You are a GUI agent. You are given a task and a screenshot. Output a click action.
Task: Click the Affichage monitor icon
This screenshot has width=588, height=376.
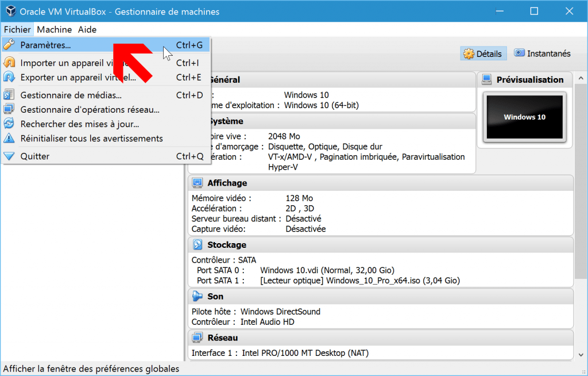tap(198, 183)
